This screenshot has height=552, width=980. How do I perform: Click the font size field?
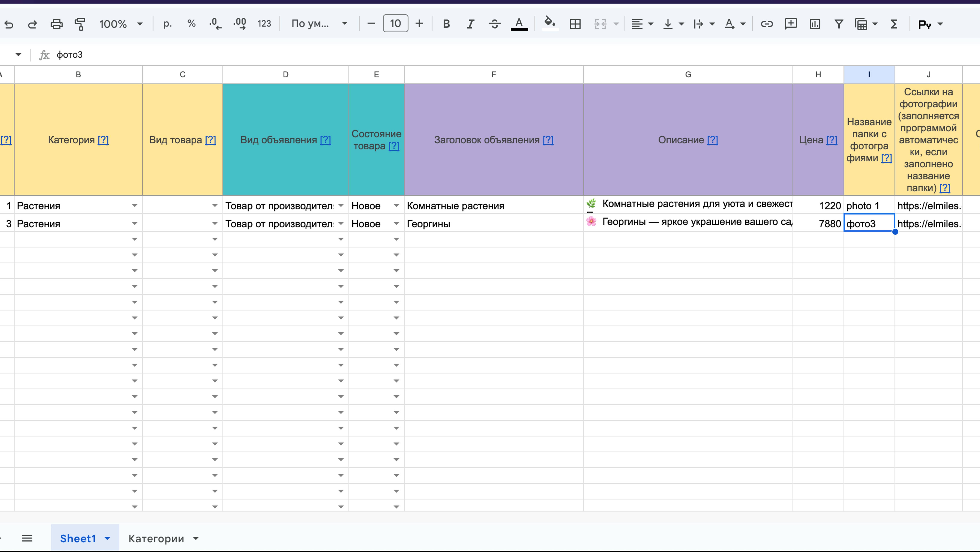pyautogui.click(x=395, y=24)
